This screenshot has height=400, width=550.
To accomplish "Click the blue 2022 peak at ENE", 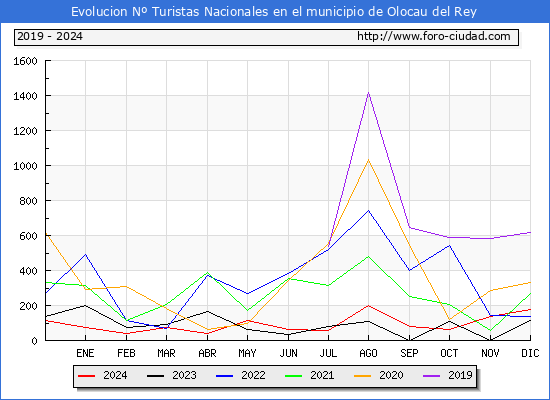I will click(85, 254).
